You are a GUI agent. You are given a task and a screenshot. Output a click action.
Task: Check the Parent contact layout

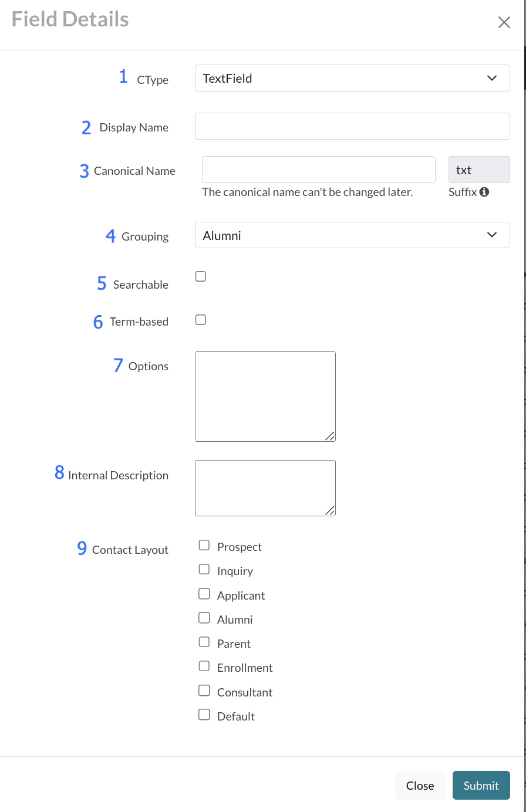pyautogui.click(x=204, y=641)
